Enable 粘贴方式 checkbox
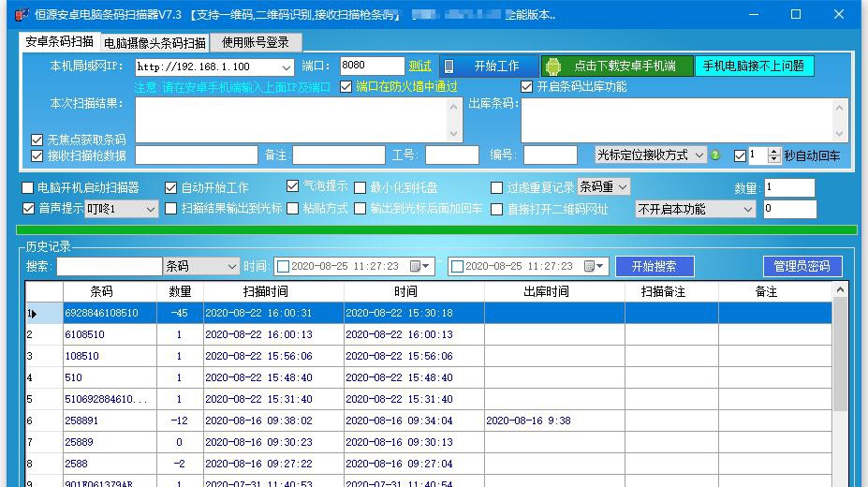This screenshot has height=487, width=868. 292,209
